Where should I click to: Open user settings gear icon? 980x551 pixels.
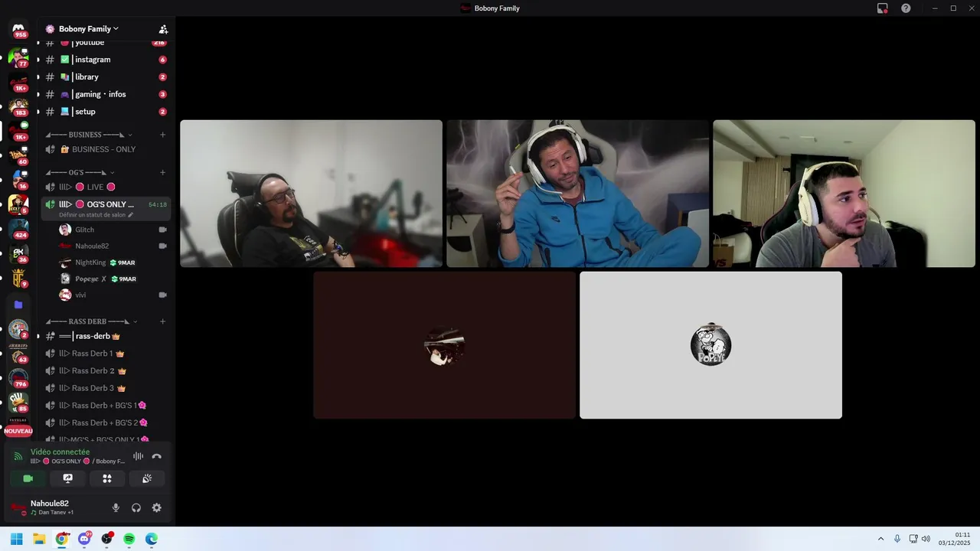(x=157, y=507)
